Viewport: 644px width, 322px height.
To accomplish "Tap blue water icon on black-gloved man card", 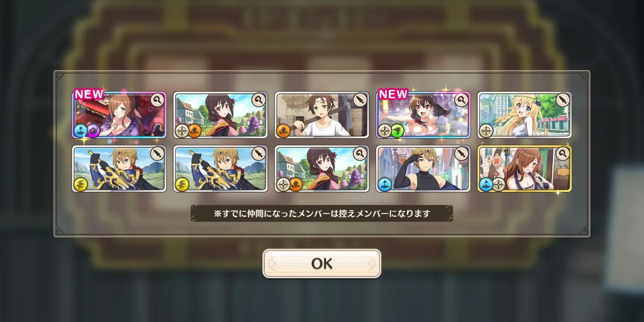I will 385,184.
